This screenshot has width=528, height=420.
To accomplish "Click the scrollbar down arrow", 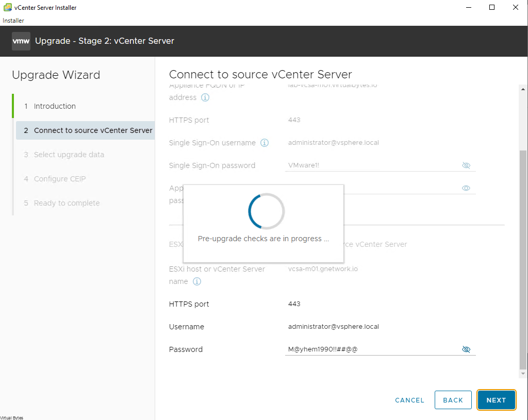I will pos(523,374).
